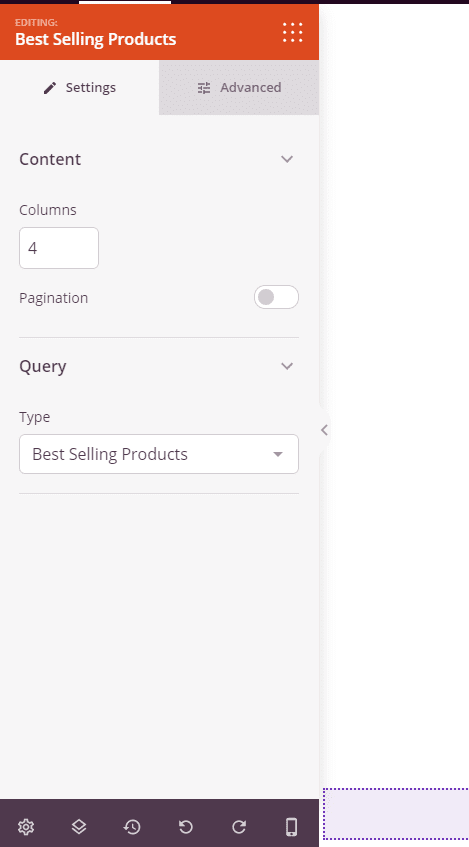Image resolution: width=469 pixels, height=847 pixels.
Task: Switch to mobile preview icon
Action: click(291, 826)
